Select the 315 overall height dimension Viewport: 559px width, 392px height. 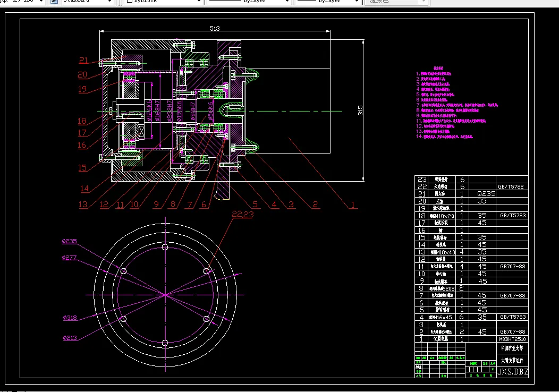(x=360, y=110)
